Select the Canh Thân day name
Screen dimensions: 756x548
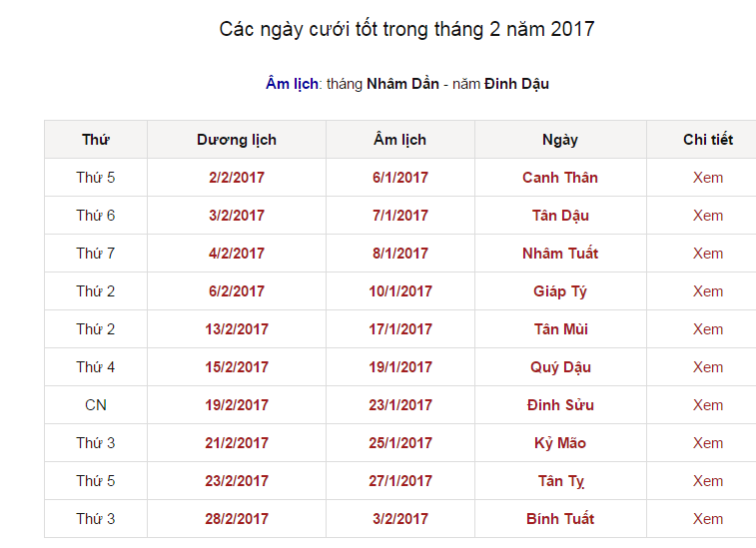560,178
